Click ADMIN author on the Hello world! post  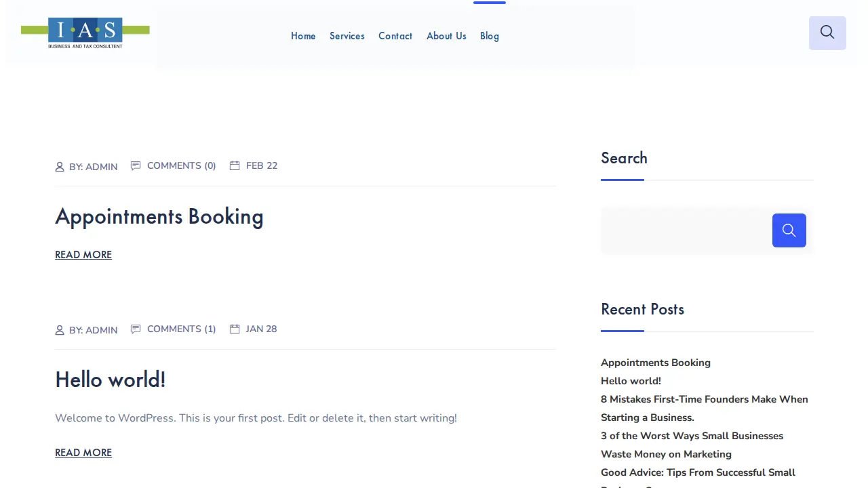[x=102, y=330]
